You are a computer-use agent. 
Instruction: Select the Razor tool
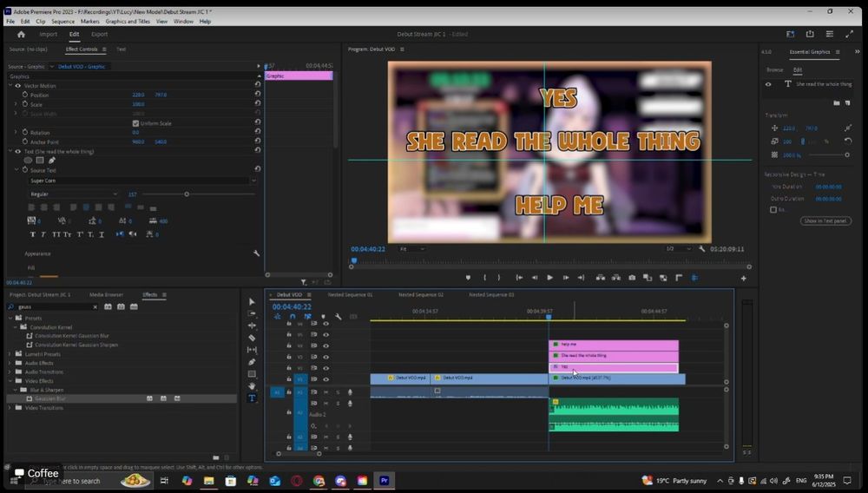tap(252, 338)
